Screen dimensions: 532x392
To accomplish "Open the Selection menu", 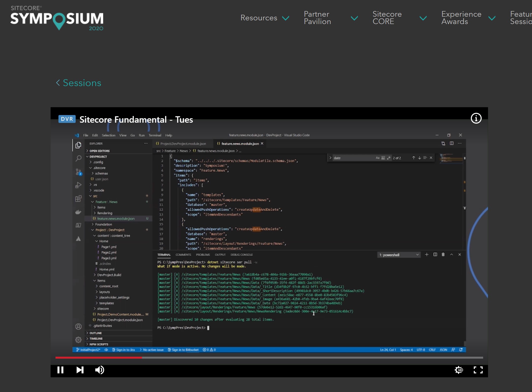I will coord(109,135).
